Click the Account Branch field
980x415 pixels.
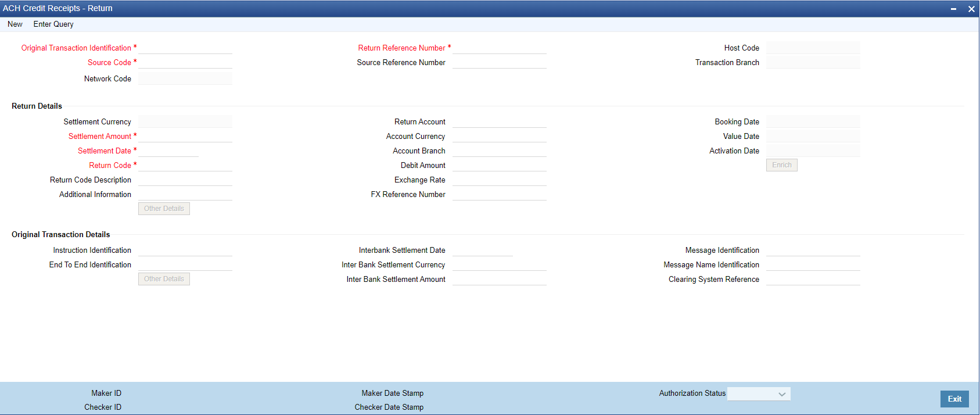(x=500, y=151)
